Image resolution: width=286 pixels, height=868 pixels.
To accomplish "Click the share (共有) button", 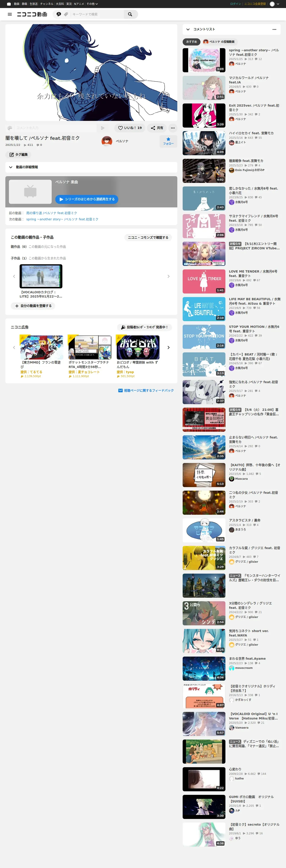I will coord(157,128).
